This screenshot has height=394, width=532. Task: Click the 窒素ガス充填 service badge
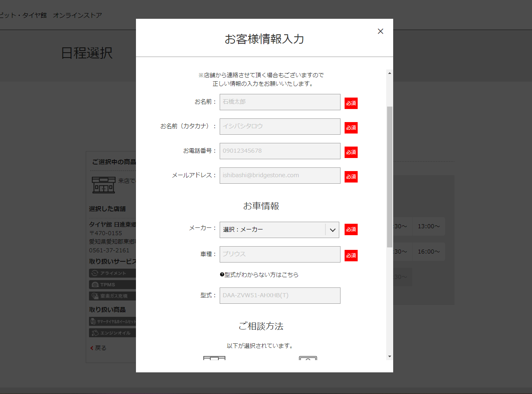[x=112, y=296]
